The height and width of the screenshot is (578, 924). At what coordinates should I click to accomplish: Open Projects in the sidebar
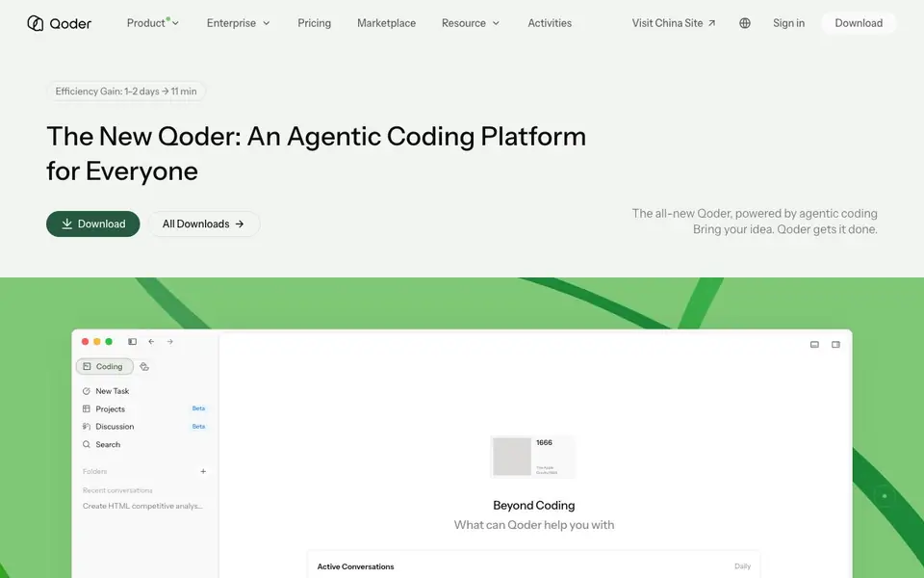pos(104,408)
